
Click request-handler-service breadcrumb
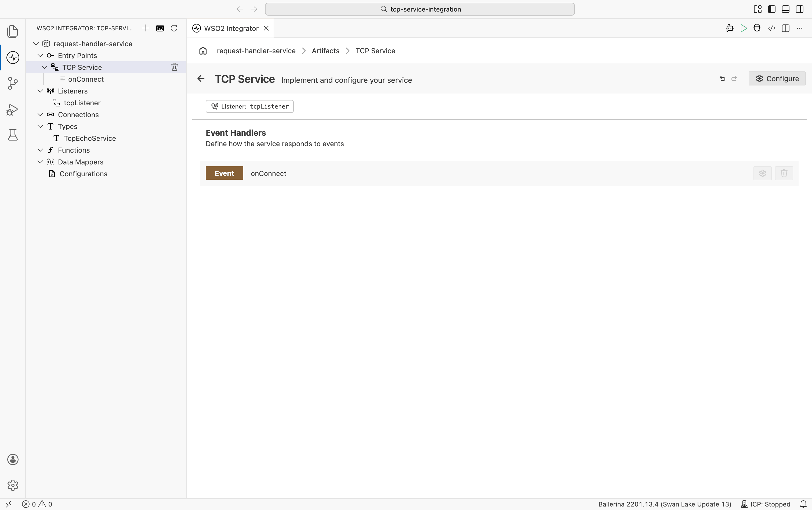click(256, 51)
